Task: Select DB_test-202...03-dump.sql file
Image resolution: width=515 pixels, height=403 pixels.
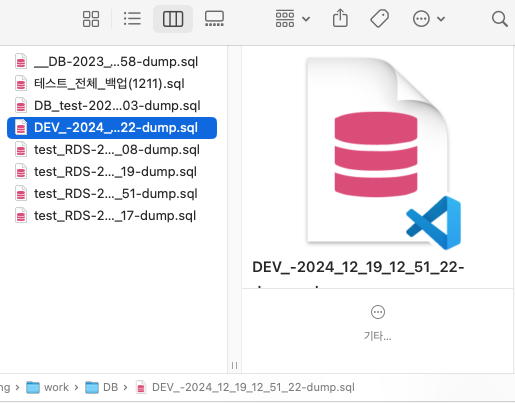Action: (112, 106)
